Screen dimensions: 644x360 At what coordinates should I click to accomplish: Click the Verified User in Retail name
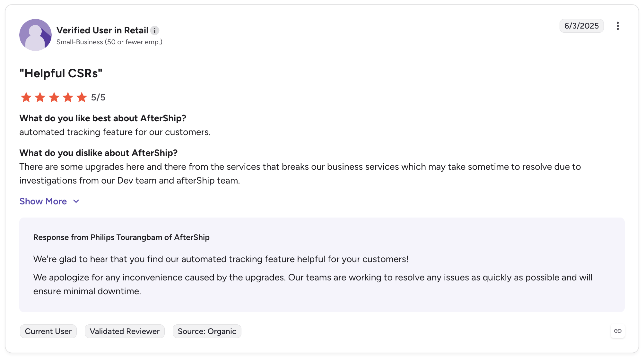102,30
